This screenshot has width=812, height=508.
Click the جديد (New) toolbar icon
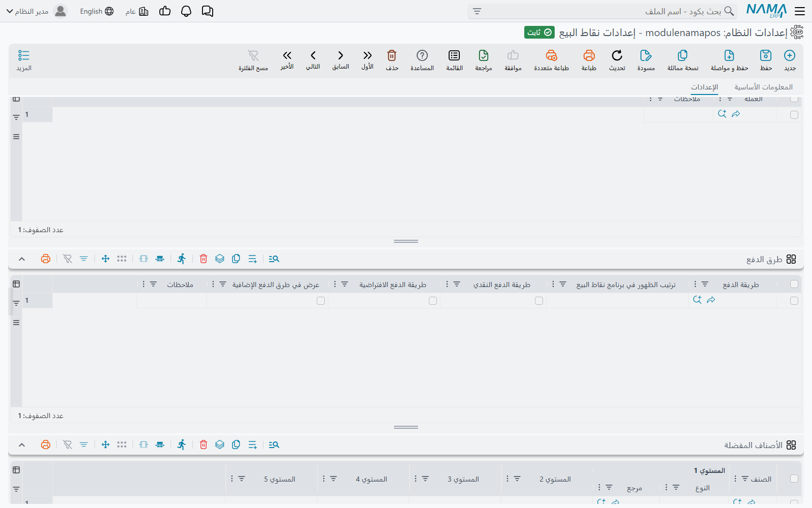pos(790,55)
